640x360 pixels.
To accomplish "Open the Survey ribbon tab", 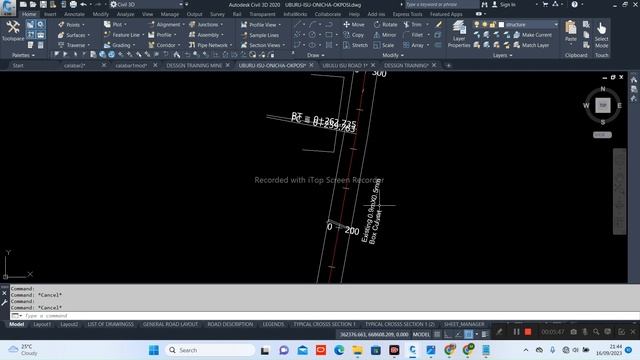I will pos(217,14).
